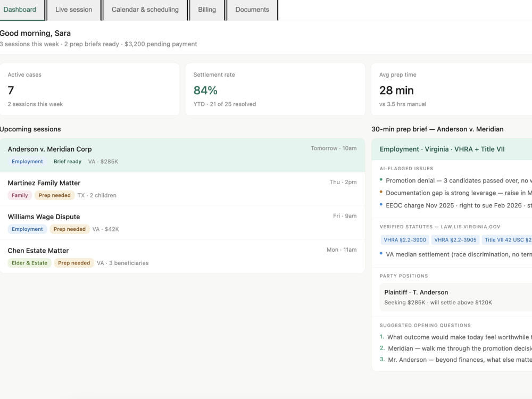Screen dimensions: 532x399
Task: Open the Title VII 42 USC statute chip
Action: (x=507, y=240)
